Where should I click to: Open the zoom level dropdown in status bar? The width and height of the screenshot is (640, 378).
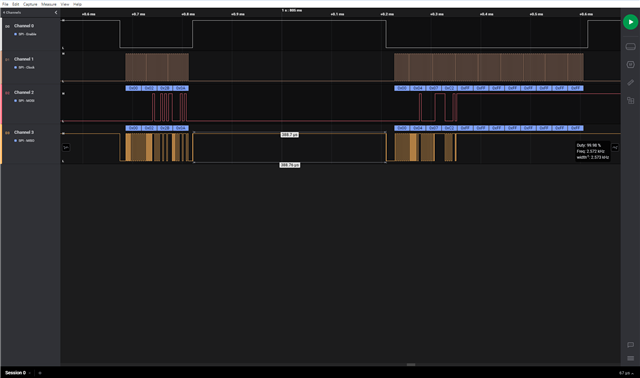[626, 373]
